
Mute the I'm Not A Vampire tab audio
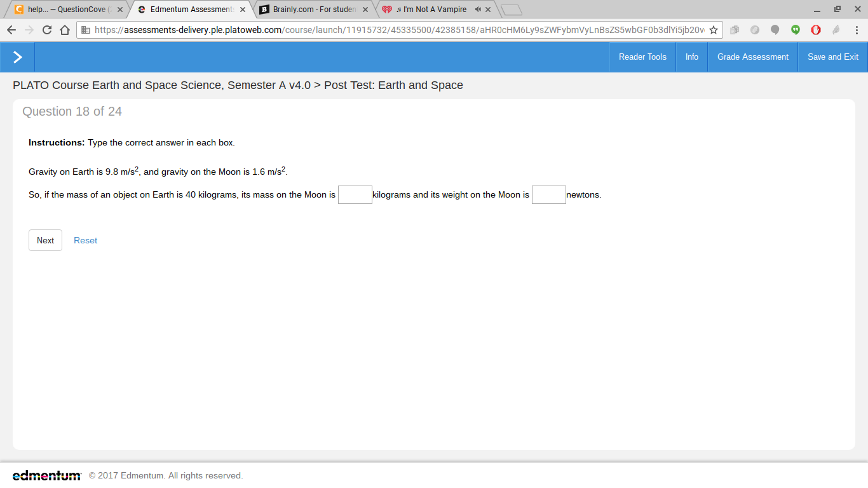pyautogui.click(x=477, y=10)
